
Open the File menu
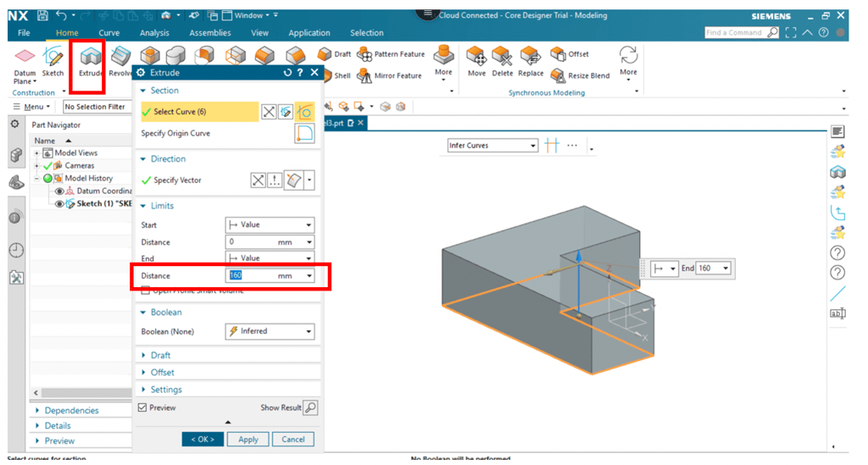coord(24,33)
